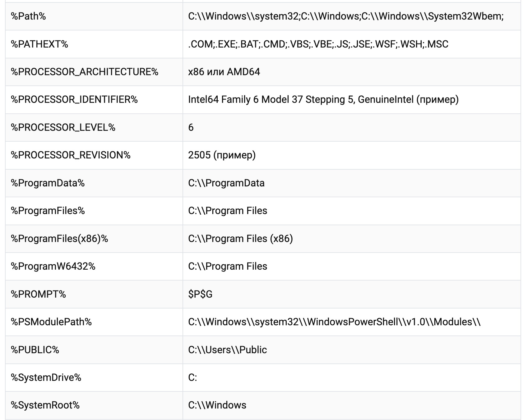Click the %ProgramW6432% variable name
The width and height of the screenshot is (523, 420).
53,266
